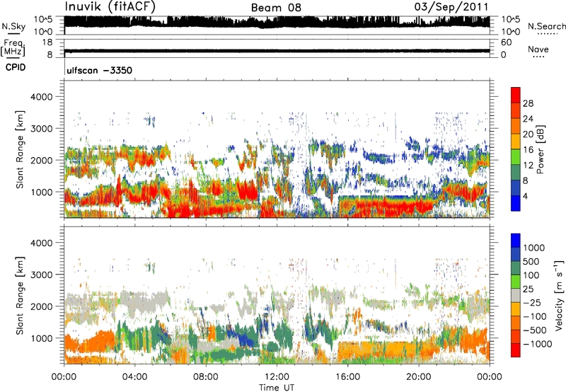Click the '08:00' time tick label

point(206,377)
